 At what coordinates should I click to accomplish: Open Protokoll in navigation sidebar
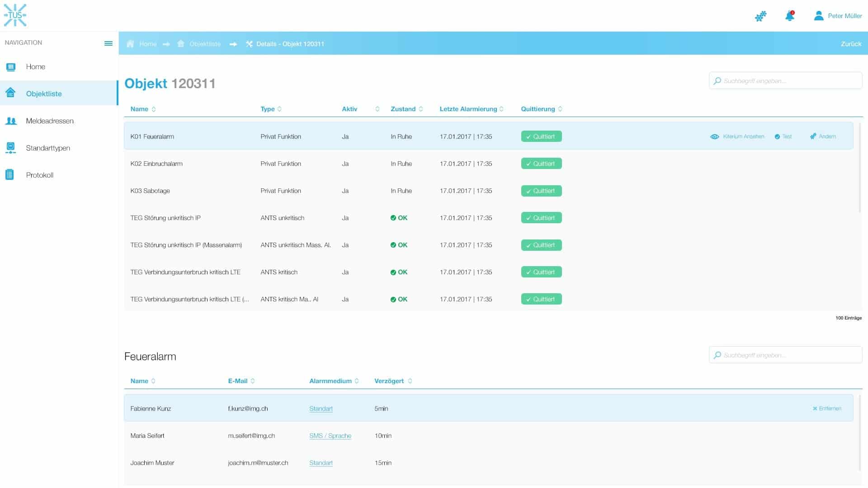[x=40, y=175]
